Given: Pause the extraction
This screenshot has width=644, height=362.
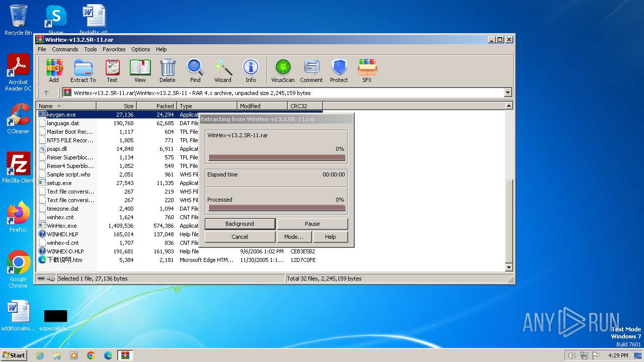Looking at the screenshot, I should (x=312, y=224).
